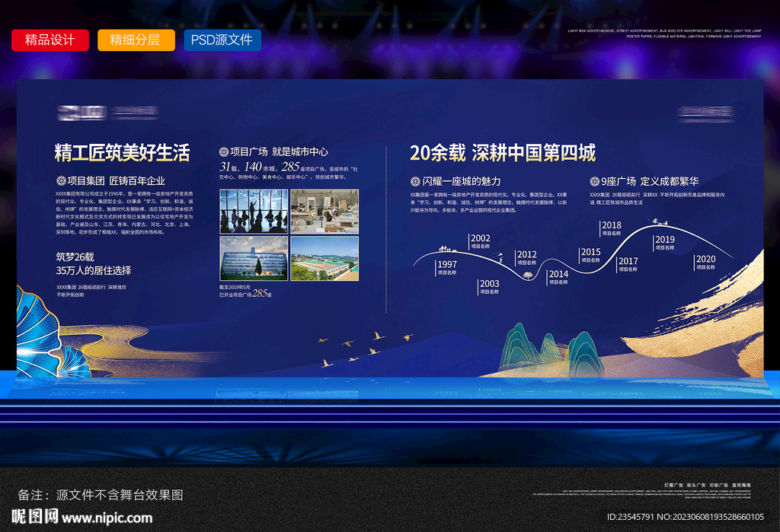Select the subheading 项目集团 匠铸百年企业
This screenshot has width=780, height=532.
(x=117, y=180)
